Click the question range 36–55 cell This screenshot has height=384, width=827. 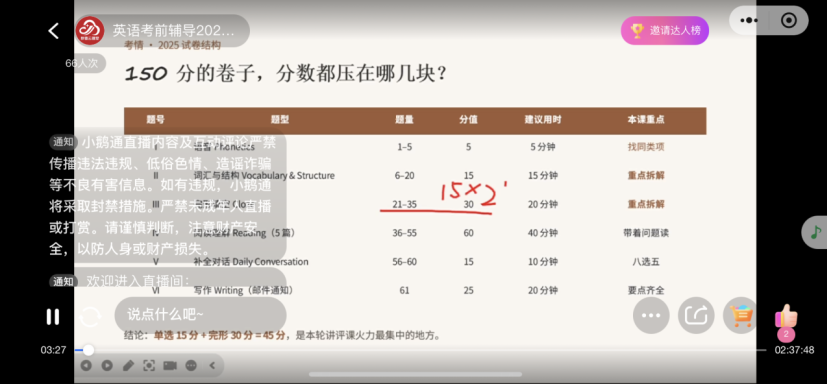pos(404,233)
